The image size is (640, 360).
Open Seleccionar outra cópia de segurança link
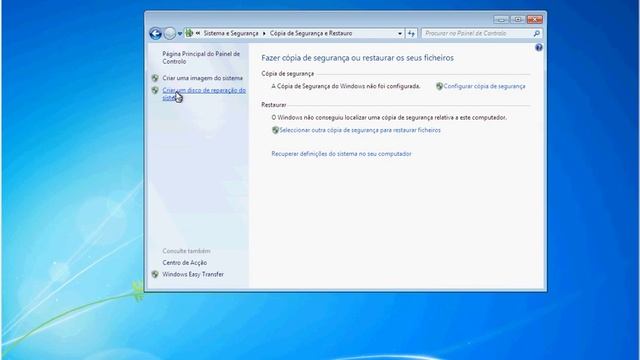click(x=360, y=130)
